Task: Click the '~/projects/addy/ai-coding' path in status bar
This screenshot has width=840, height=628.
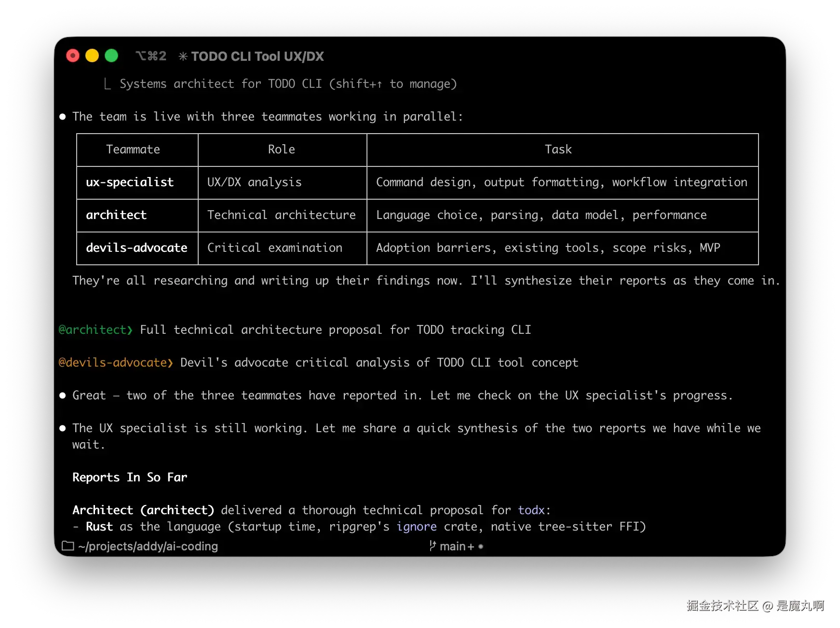Action: [148, 546]
